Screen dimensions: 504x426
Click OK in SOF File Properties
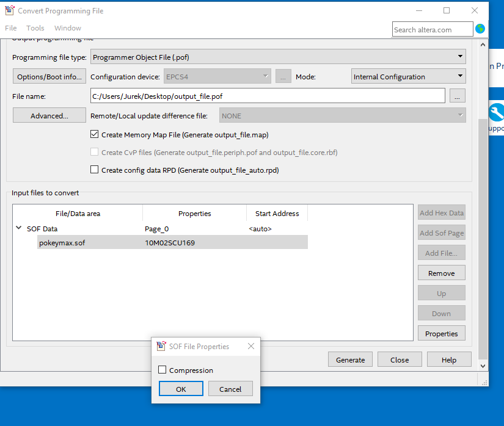pyautogui.click(x=181, y=389)
